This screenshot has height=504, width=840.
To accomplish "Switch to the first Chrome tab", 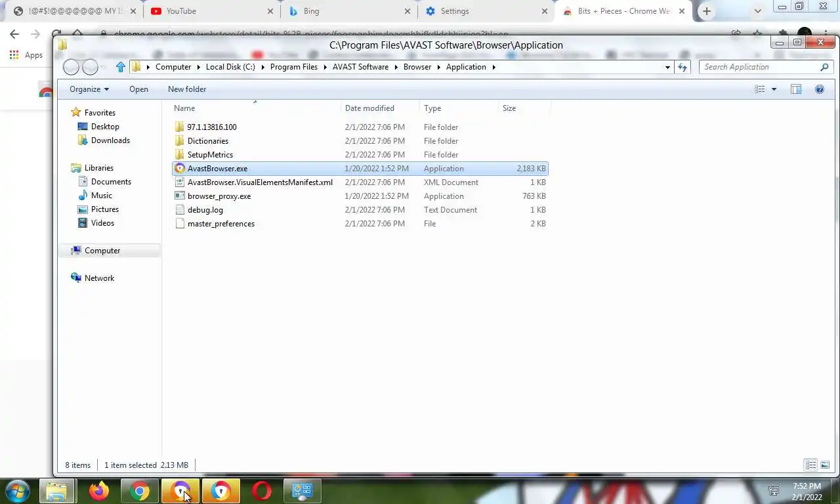I will [74, 11].
